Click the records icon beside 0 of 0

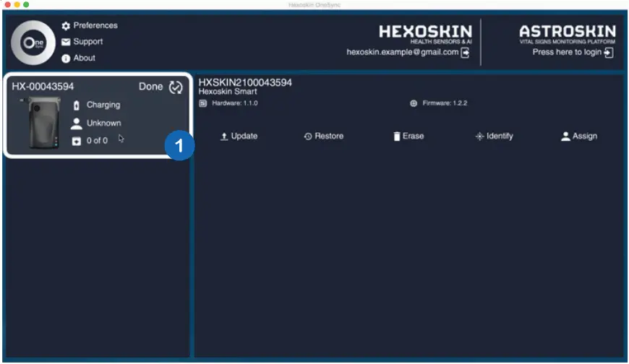(x=76, y=141)
